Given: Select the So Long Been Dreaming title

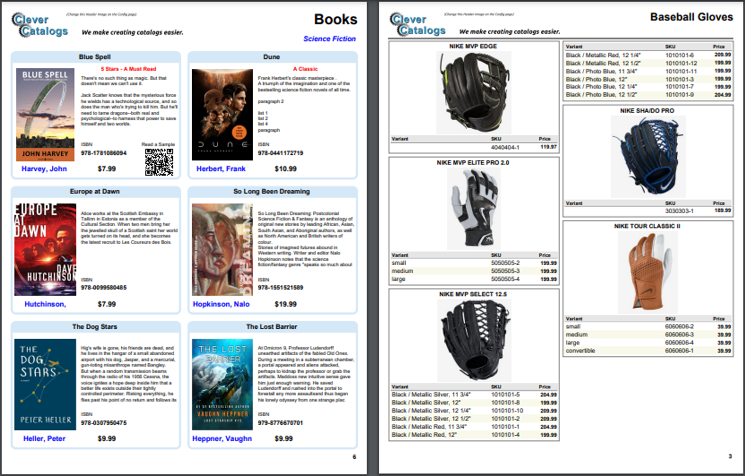Looking at the screenshot, I should pos(272,191).
